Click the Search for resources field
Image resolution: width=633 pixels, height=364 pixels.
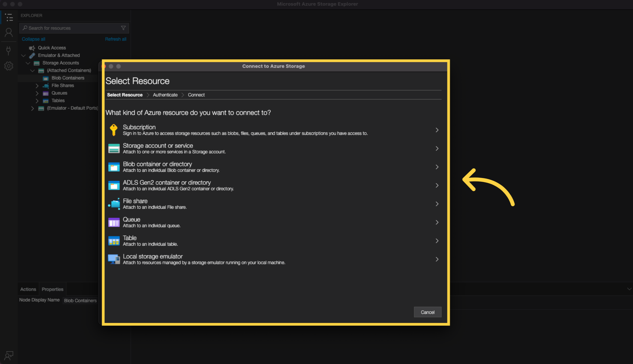click(x=74, y=28)
